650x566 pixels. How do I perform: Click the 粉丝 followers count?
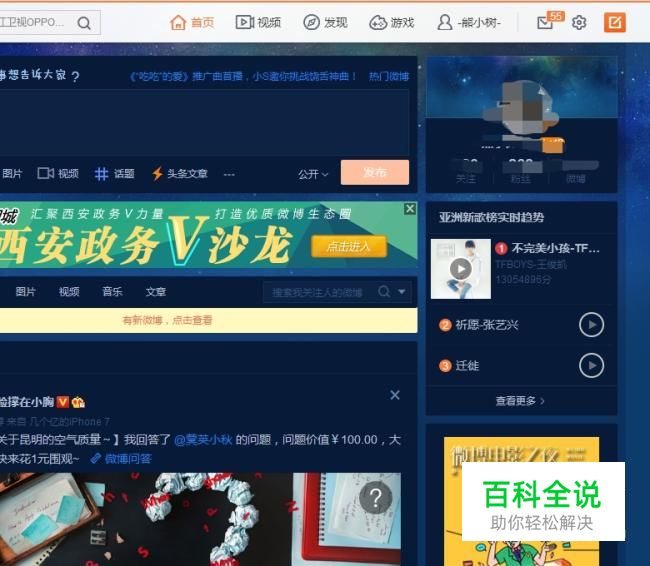(521, 171)
